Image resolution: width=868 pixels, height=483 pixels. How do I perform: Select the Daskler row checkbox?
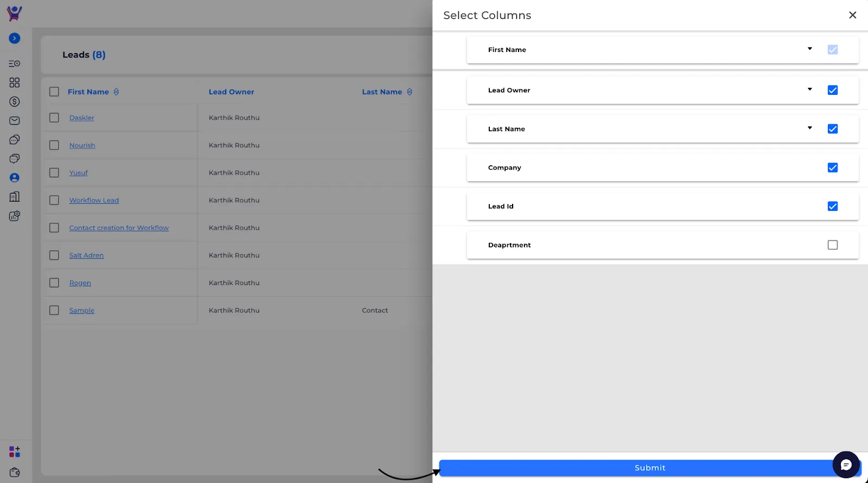pos(54,118)
